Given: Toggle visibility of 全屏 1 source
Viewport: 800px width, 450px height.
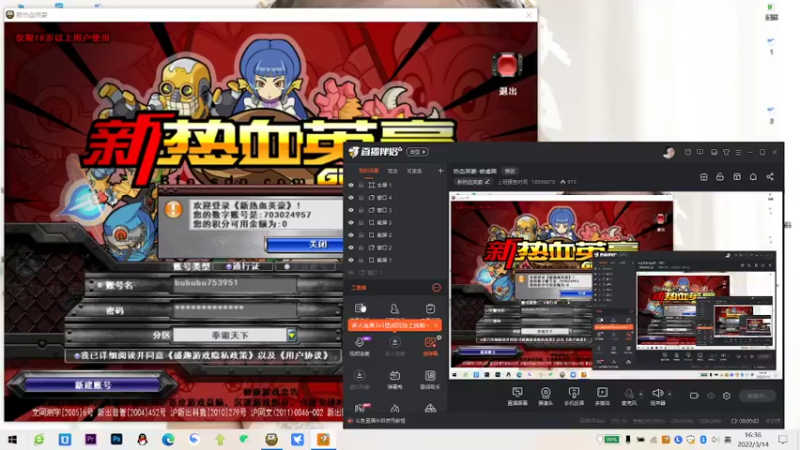Looking at the screenshot, I should 351,185.
